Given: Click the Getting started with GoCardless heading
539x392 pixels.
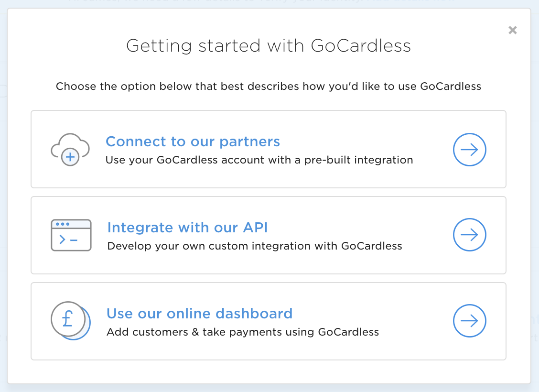Looking at the screenshot, I should coord(269,46).
